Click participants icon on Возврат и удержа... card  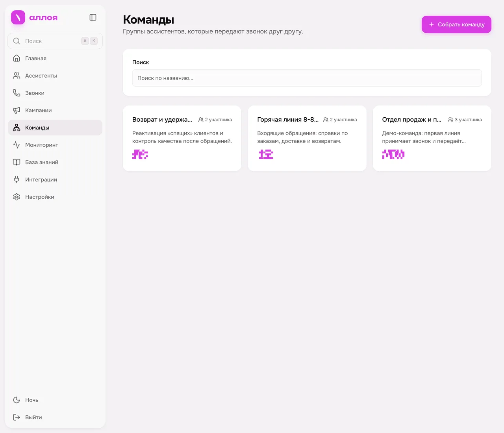(x=201, y=120)
